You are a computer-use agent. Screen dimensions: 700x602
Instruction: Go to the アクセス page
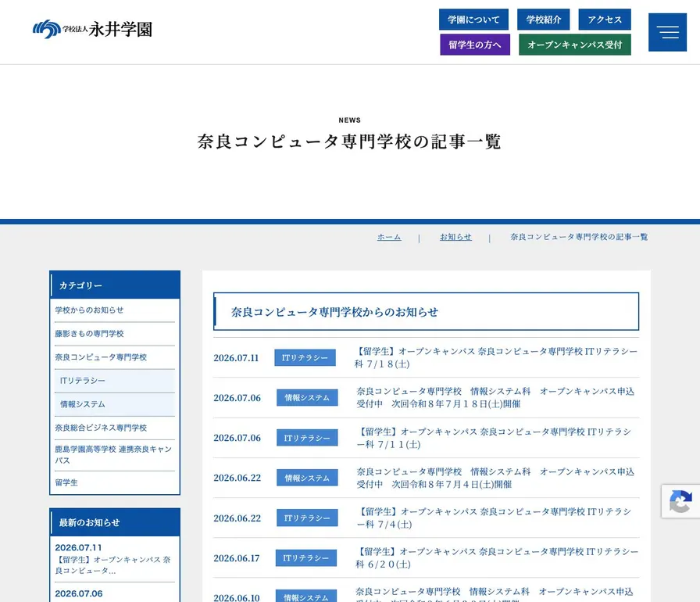click(x=605, y=20)
